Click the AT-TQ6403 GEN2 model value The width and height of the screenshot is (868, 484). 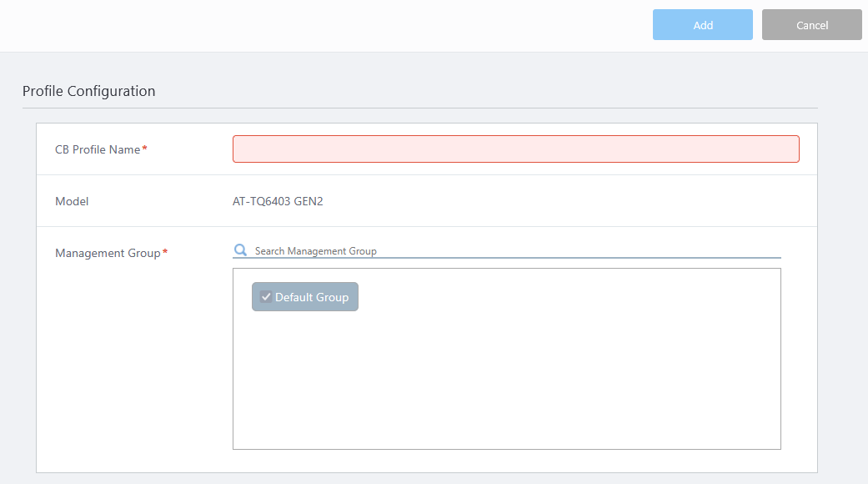(278, 201)
